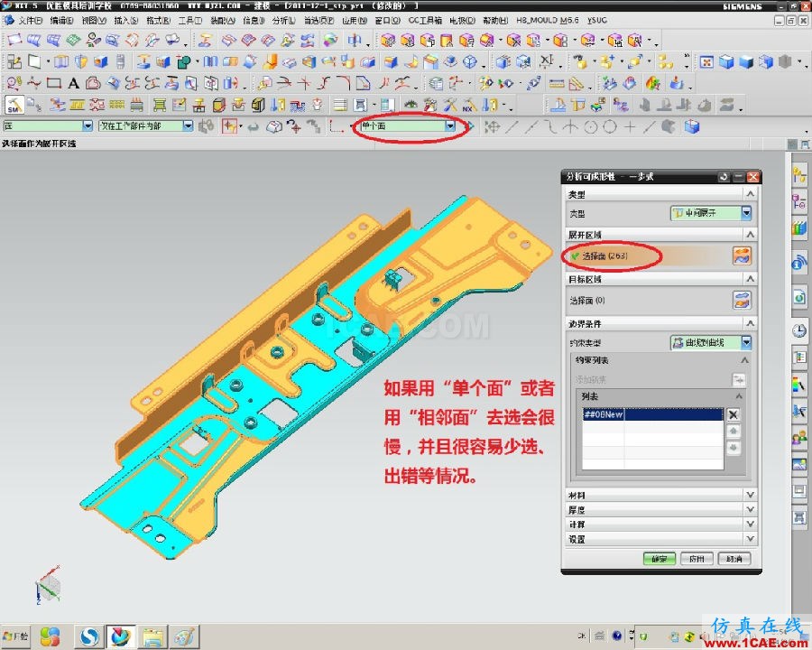Collapse the 约束列表 constraint list group

(744, 359)
